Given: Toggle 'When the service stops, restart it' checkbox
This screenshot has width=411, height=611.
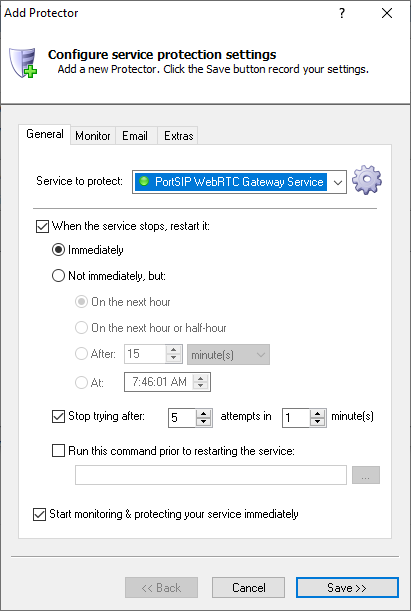Looking at the screenshot, I should click(x=42, y=226).
